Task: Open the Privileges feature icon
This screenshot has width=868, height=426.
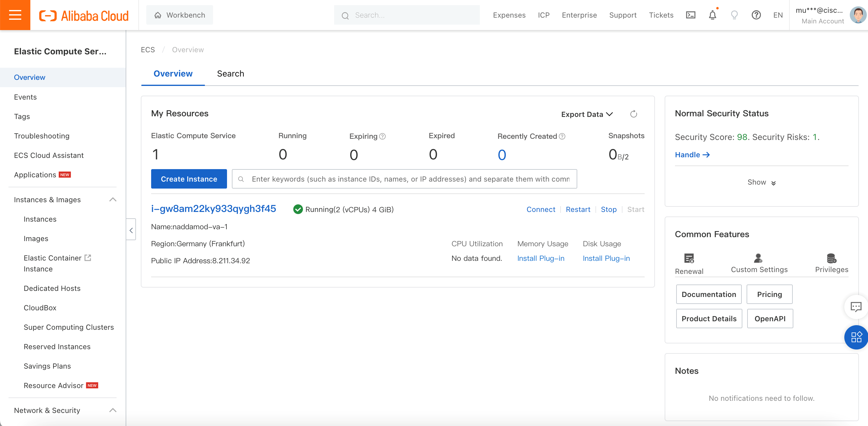Action: click(831, 258)
